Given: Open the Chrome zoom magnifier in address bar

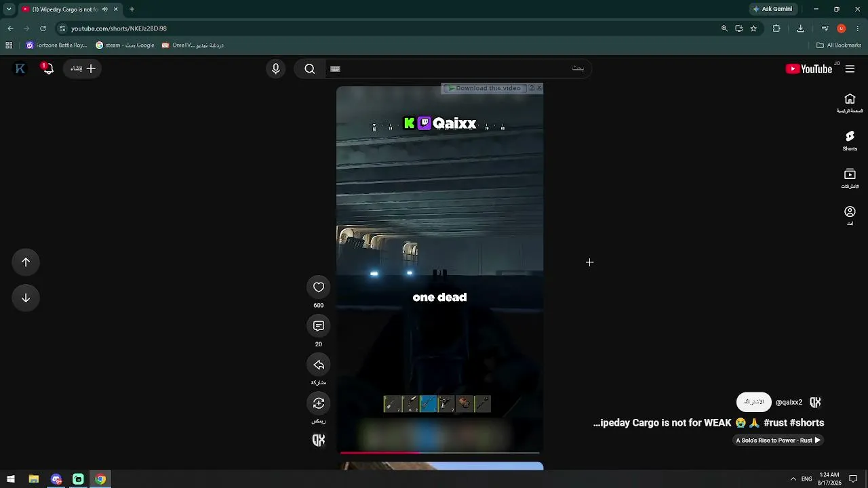Looking at the screenshot, I should point(724,28).
